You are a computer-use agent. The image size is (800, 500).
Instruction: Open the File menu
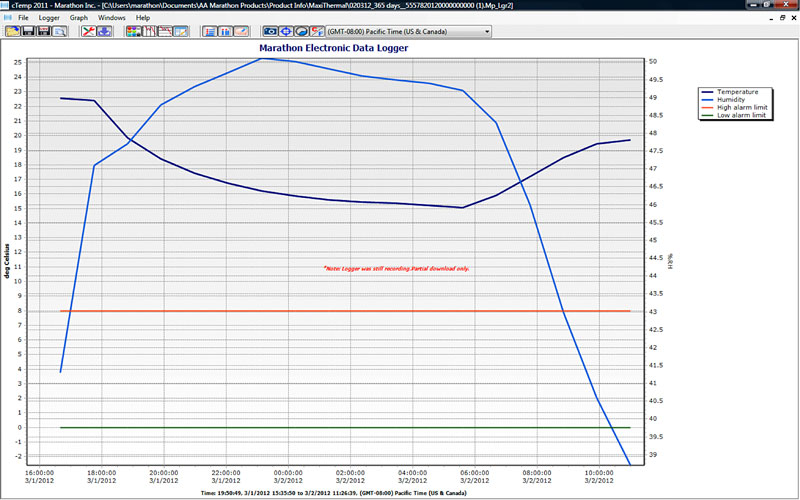coord(23,18)
